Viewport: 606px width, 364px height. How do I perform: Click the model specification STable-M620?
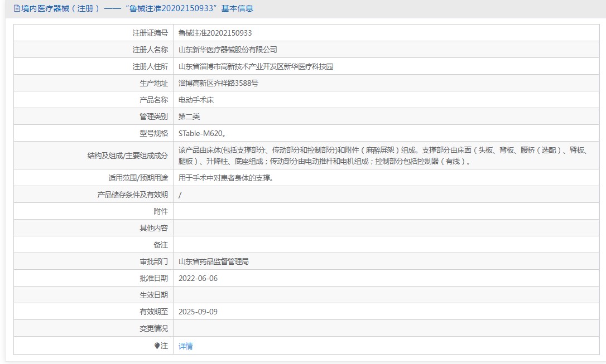pos(201,133)
